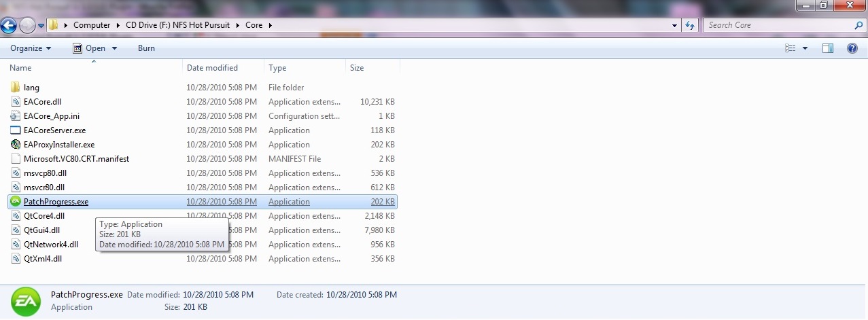Click the EAProxyInstaller.exe file name
Viewport: 868px width, 320px height.
click(59, 145)
